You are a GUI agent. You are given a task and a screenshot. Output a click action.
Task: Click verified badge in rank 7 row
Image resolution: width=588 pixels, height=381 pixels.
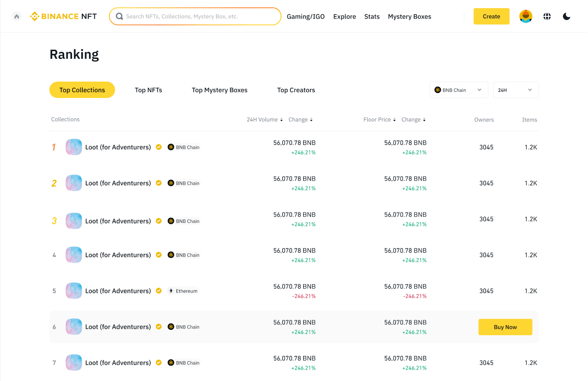coord(159,363)
